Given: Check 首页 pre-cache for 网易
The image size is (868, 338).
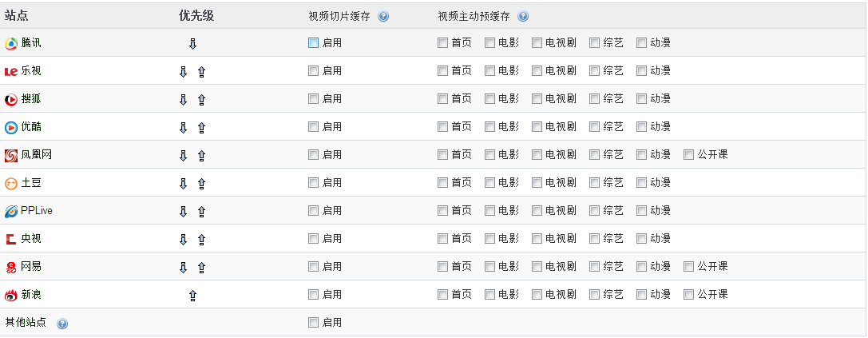Looking at the screenshot, I should 442,267.
